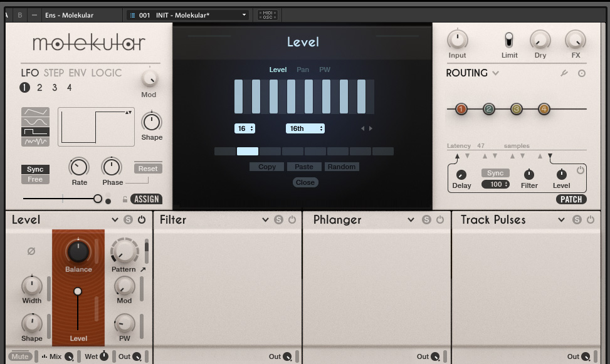This screenshot has width=610, height=364.
Task: Select the square wave LFO shape
Action: 35,132
